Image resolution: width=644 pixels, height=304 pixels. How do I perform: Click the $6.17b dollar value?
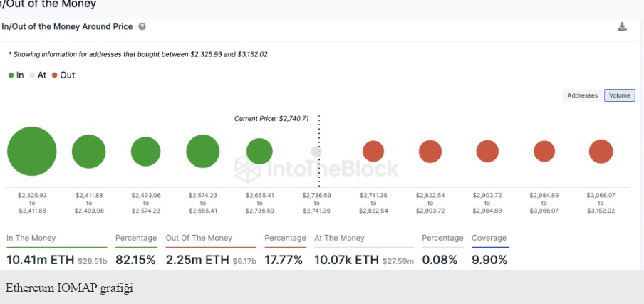245,261
